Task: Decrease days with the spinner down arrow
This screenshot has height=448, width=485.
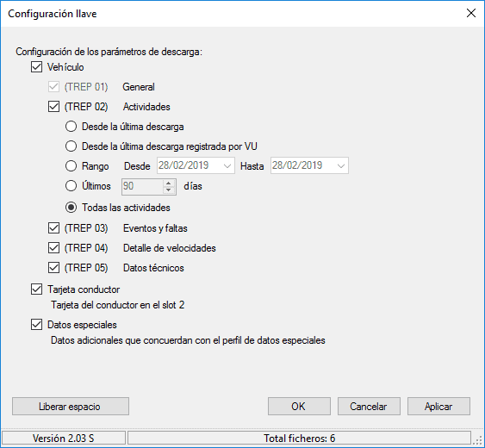Action: pos(168,190)
